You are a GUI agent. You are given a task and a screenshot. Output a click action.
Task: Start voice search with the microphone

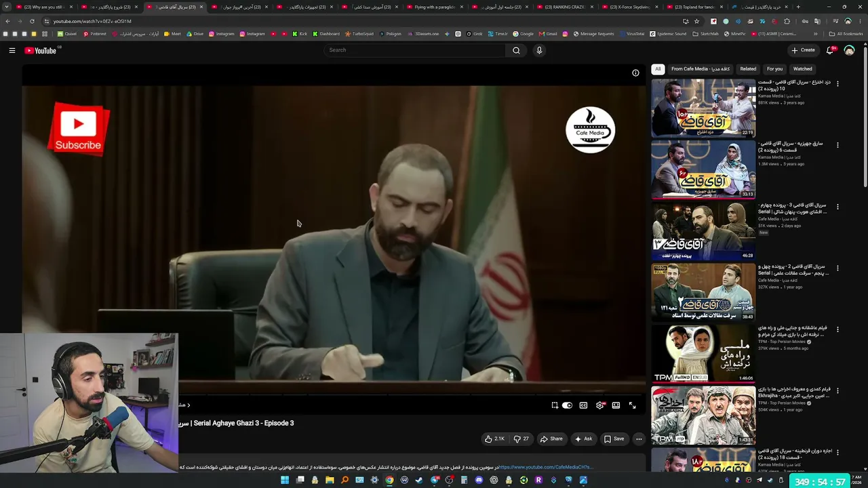pos(539,50)
